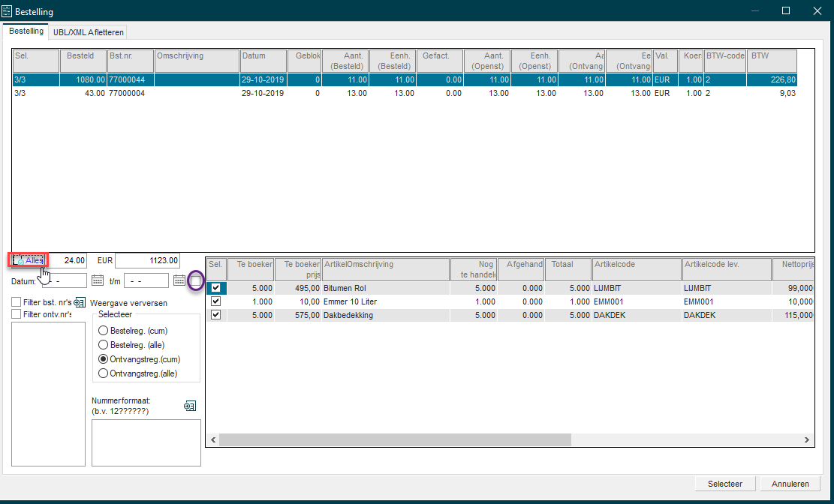Click the Artikelcode lev. column header

(x=727, y=269)
